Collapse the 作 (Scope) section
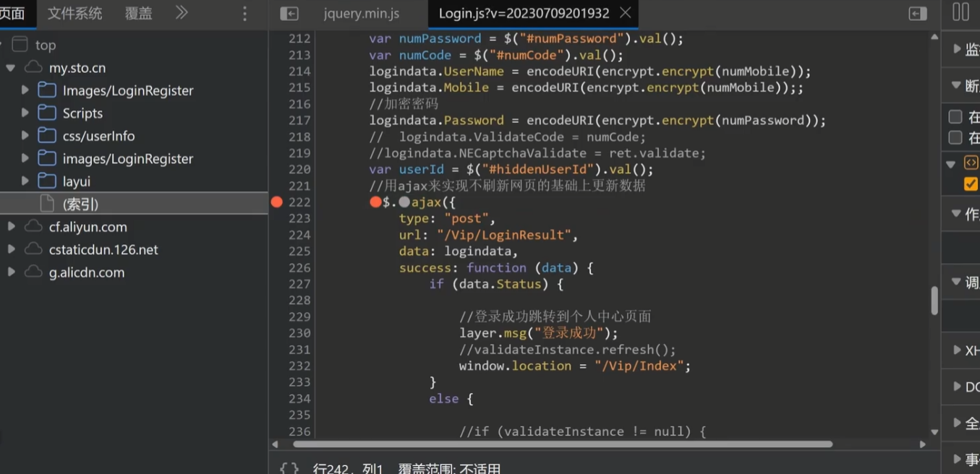The width and height of the screenshot is (980, 474). (x=956, y=213)
